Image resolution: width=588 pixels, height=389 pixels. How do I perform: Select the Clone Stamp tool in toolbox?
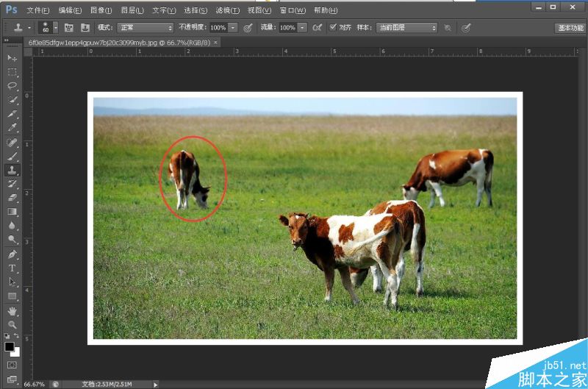[x=12, y=170]
